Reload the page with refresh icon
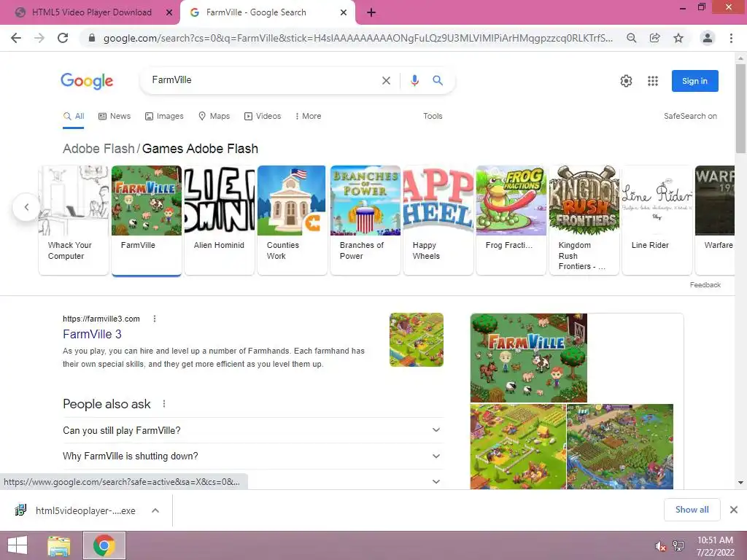Screen dimensions: 747x560 click(x=63, y=38)
